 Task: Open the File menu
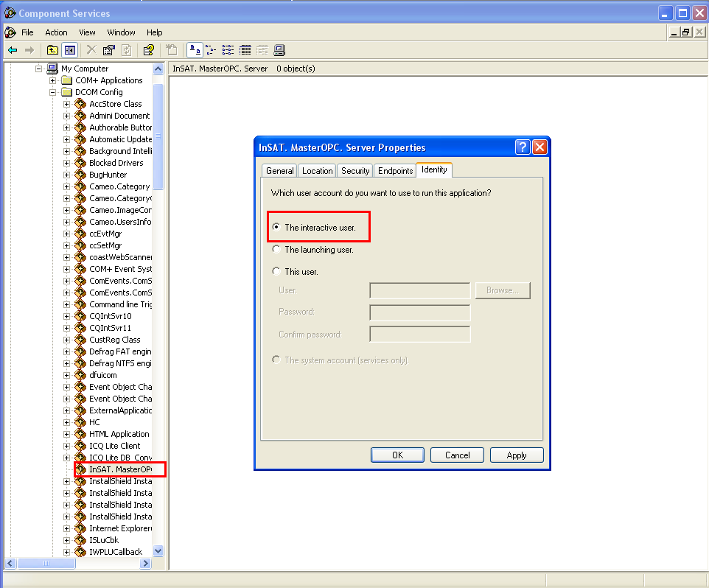(27, 32)
